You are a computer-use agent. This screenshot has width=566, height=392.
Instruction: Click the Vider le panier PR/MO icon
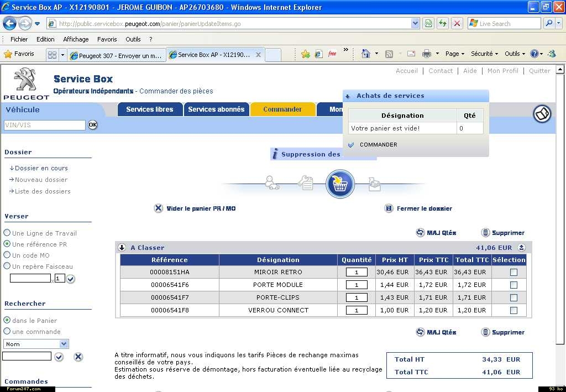coord(159,208)
